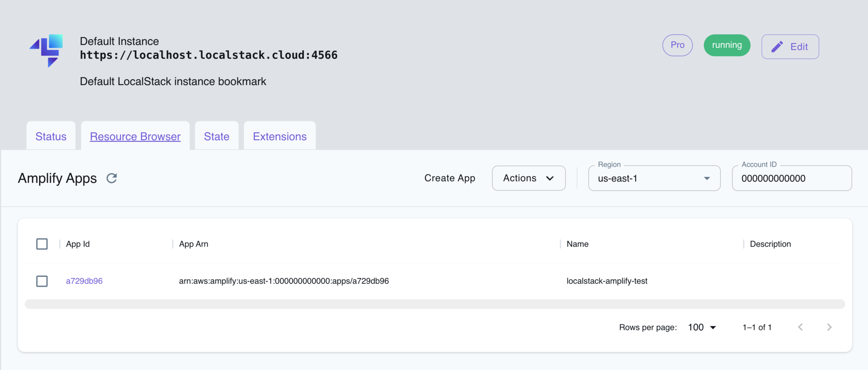Go to the previous page of results
The height and width of the screenshot is (370, 868).
click(x=801, y=327)
